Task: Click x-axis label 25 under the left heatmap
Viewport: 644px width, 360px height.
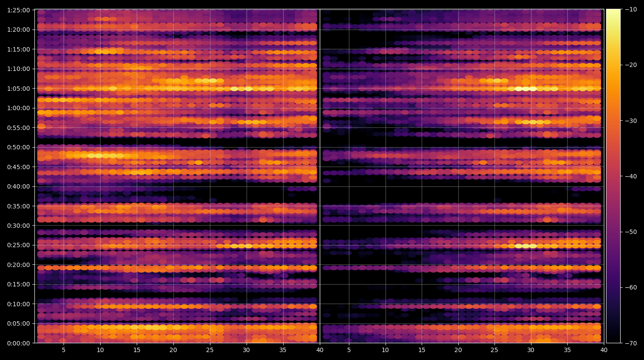Action: (x=210, y=350)
